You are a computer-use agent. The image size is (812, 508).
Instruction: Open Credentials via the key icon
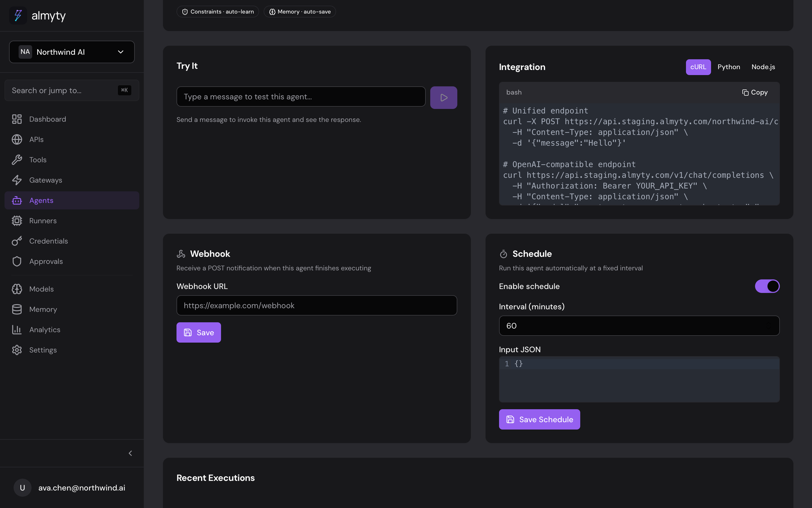pos(17,241)
